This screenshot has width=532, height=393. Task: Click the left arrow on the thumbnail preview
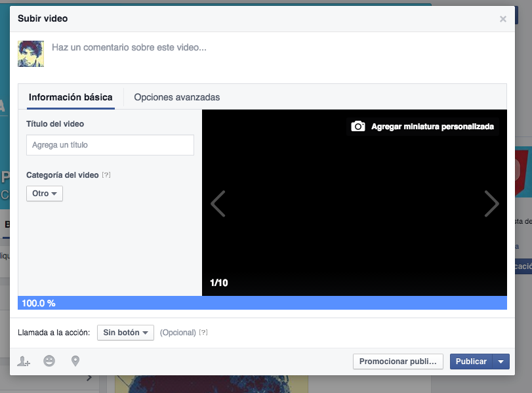[x=218, y=203]
